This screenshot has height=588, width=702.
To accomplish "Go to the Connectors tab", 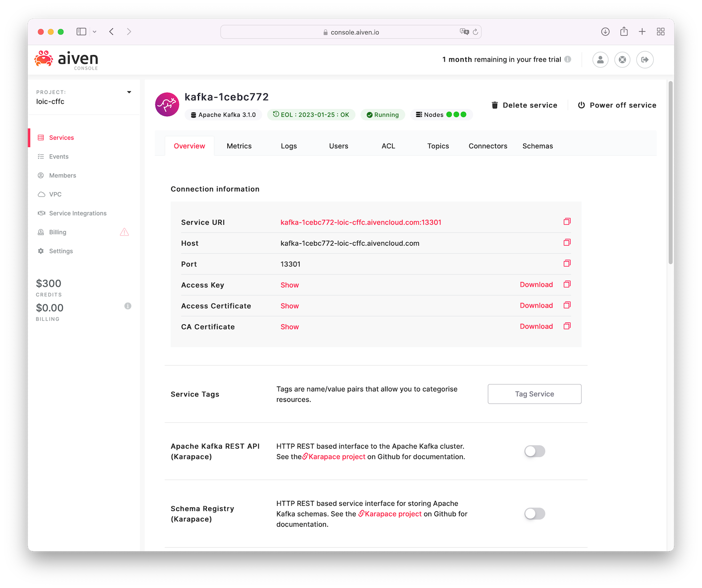I will point(488,146).
